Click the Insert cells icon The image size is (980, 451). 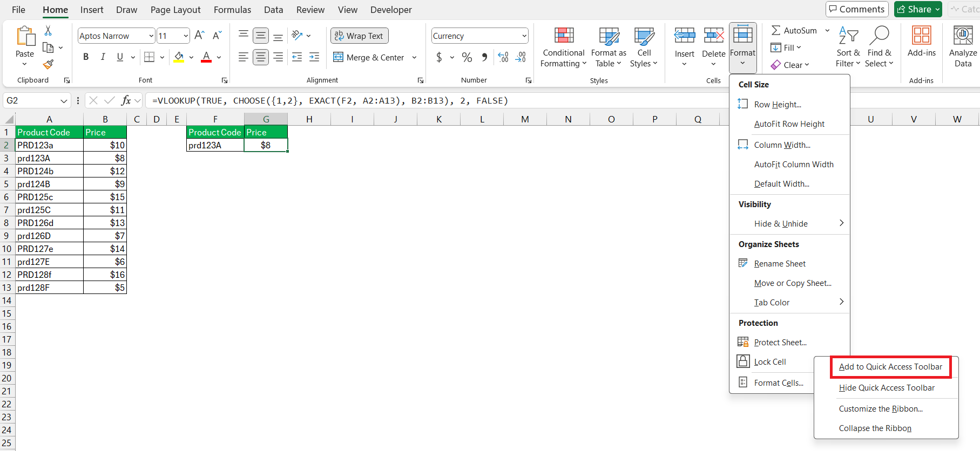point(685,36)
